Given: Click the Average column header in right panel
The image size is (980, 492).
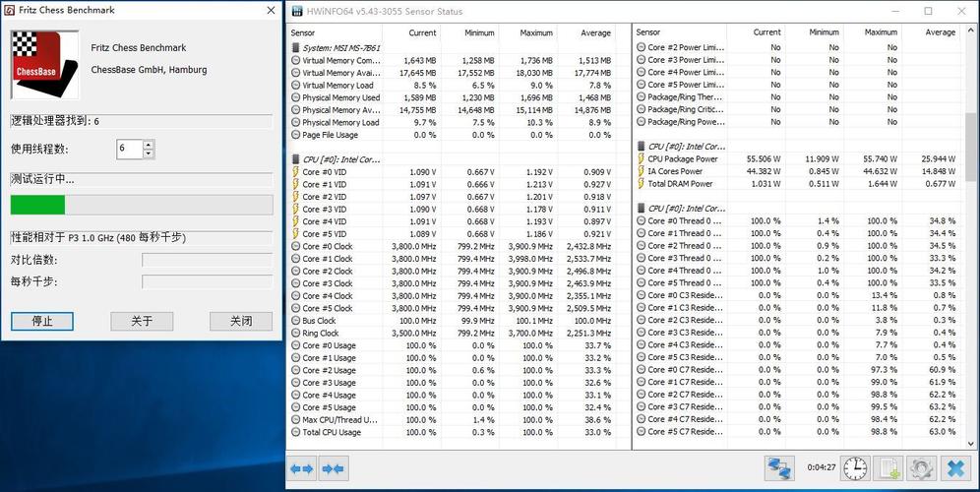Looking at the screenshot, I should 931,31.
